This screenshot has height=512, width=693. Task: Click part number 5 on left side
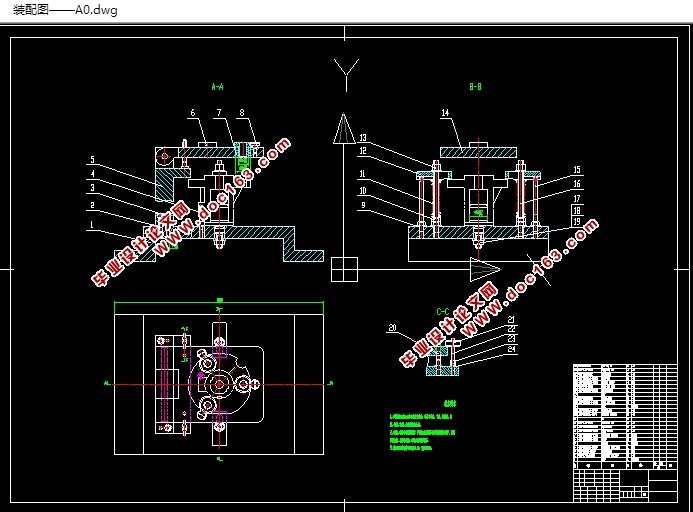[92, 160]
